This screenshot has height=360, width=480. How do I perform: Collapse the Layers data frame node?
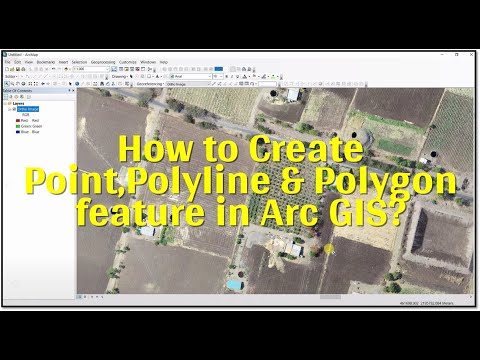pos(5,104)
